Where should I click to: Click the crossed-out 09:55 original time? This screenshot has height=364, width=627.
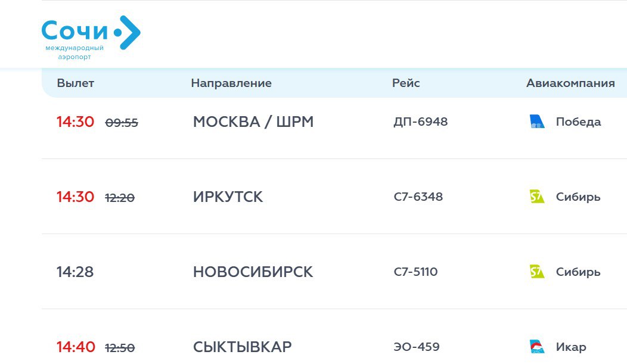coord(122,123)
